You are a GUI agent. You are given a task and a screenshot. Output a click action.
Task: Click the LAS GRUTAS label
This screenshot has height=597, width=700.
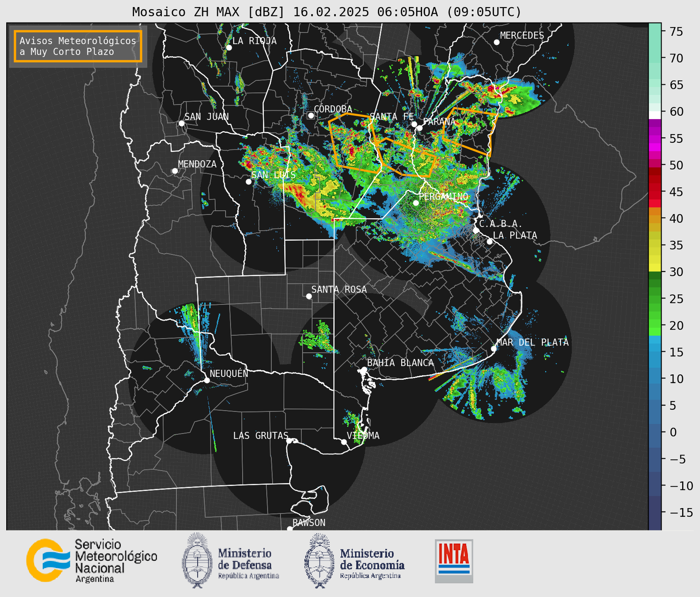(261, 436)
